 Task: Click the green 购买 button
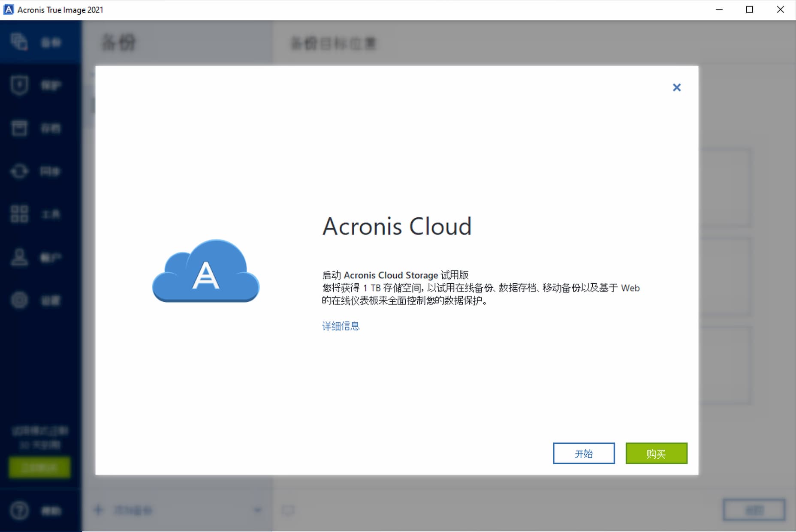pos(656,454)
